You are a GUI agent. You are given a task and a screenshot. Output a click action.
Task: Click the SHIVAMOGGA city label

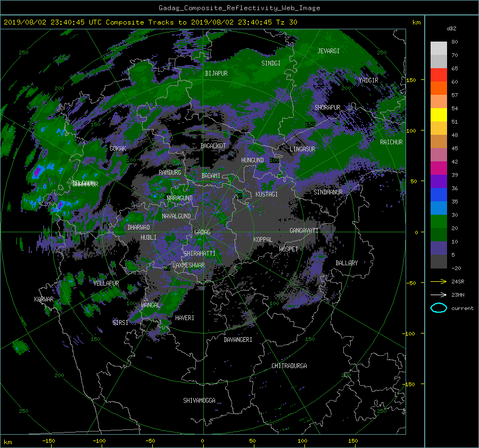(199, 401)
